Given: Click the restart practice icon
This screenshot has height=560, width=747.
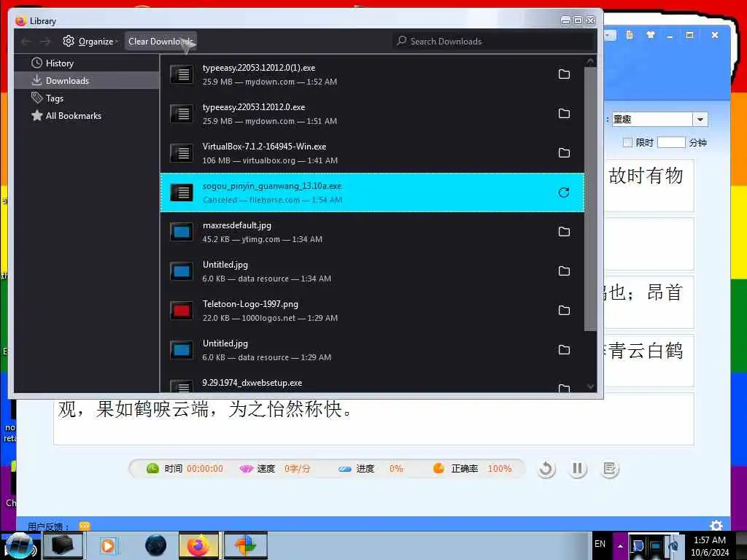Looking at the screenshot, I should coord(546,469).
